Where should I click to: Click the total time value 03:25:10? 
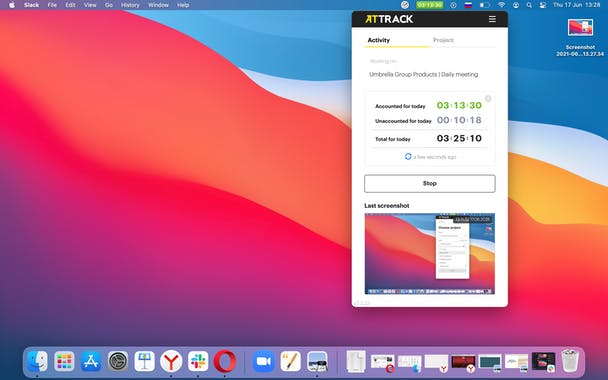coord(459,138)
